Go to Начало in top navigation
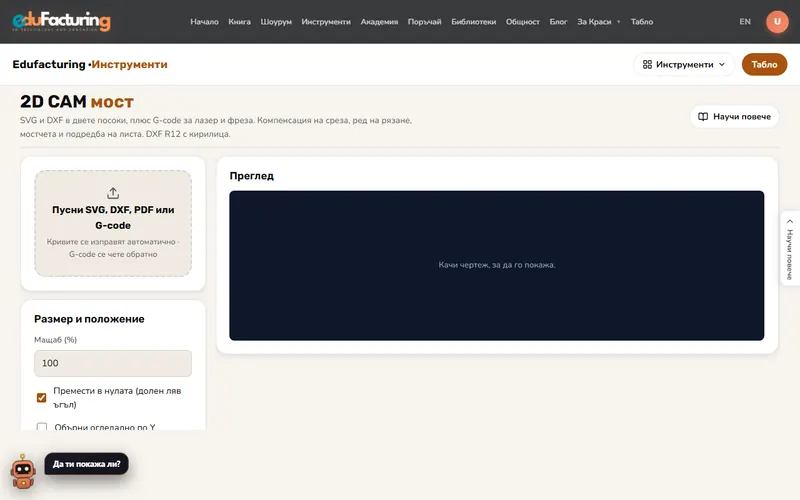This screenshot has height=500, width=800. 204,22
